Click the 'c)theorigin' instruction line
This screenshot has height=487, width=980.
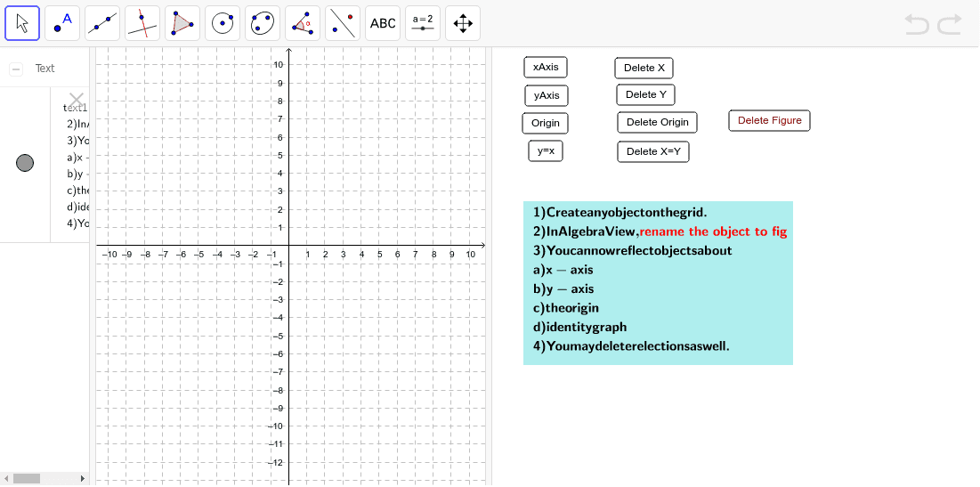(566, 308)
